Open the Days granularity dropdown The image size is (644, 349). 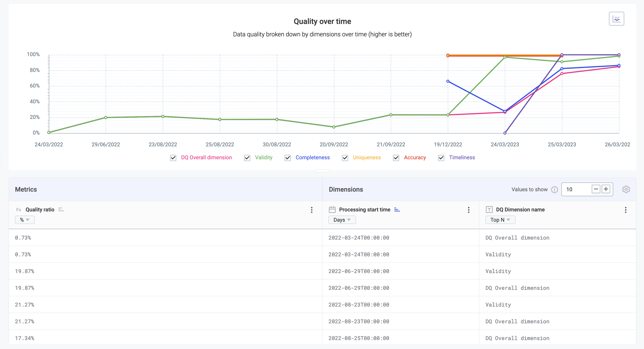[x=342, y=220]
